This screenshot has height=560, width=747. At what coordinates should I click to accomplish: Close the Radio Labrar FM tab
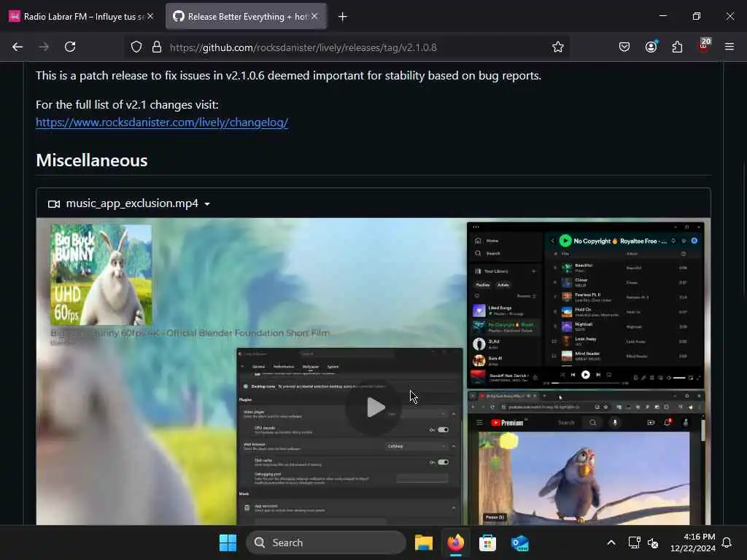click(x=150, y=16)
